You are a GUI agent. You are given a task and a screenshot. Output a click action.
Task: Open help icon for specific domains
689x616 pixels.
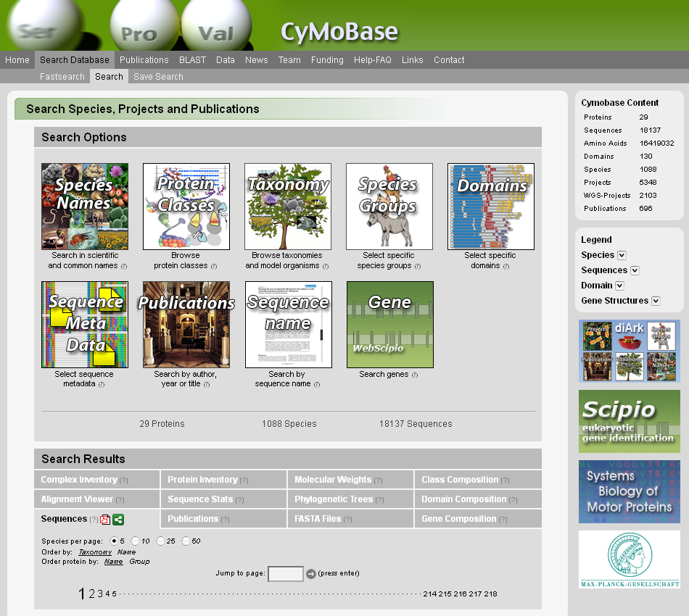point(506,267)
